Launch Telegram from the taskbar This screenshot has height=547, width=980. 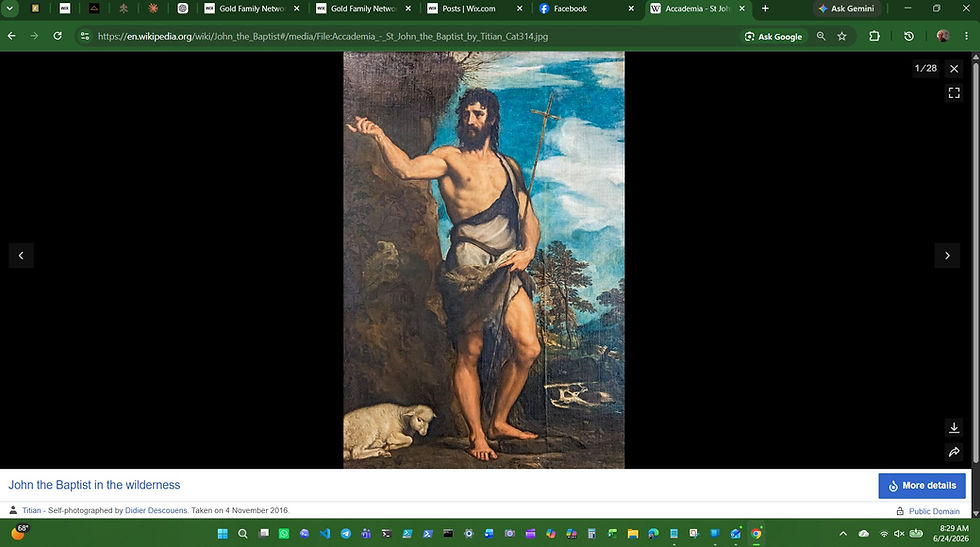coord(346,534)
